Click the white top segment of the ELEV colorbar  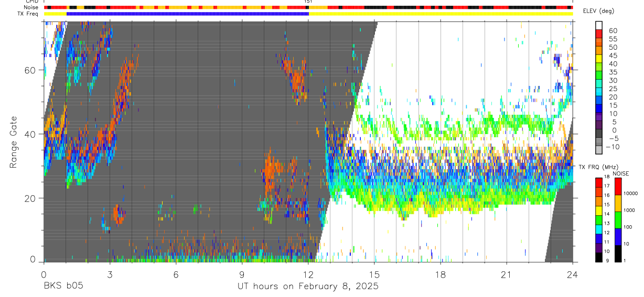pos(599,25)
